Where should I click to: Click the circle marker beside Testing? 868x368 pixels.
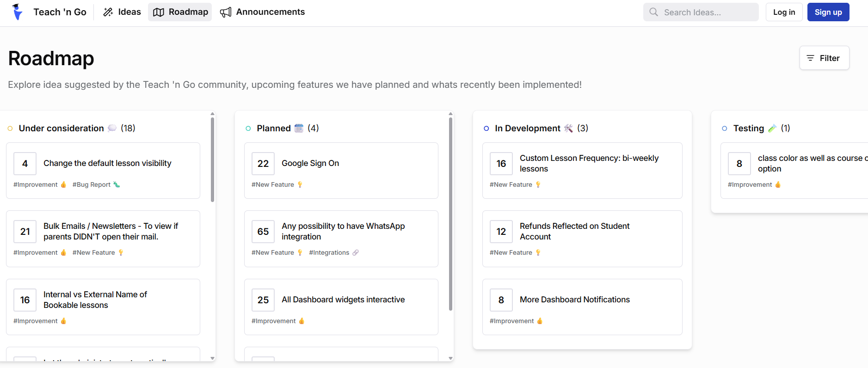tap(725, 129)
